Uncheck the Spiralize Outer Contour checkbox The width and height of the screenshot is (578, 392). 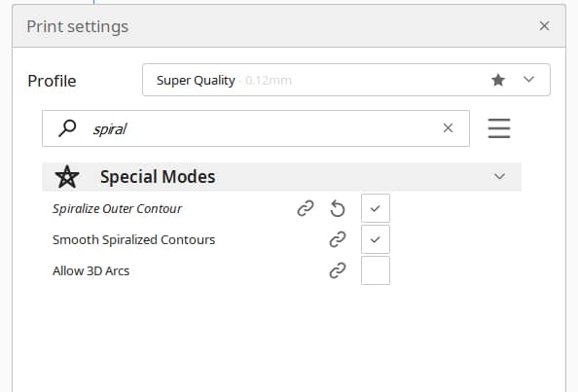(376, 208)
